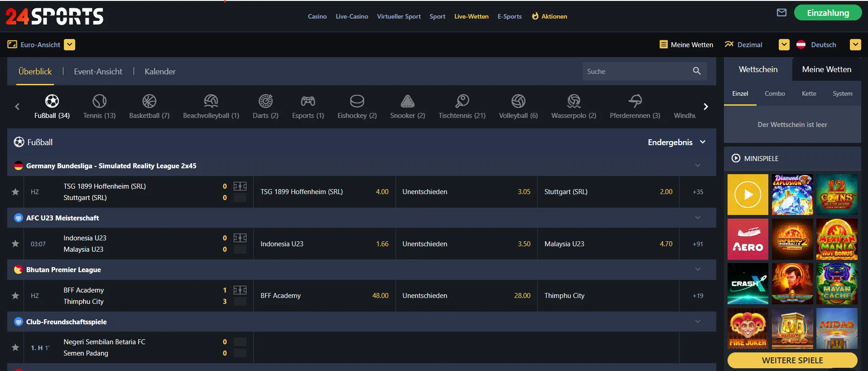Favorite the BFF Academy vs Thimphu City match
Screen dimensions: 868x371
pos(15,296)
